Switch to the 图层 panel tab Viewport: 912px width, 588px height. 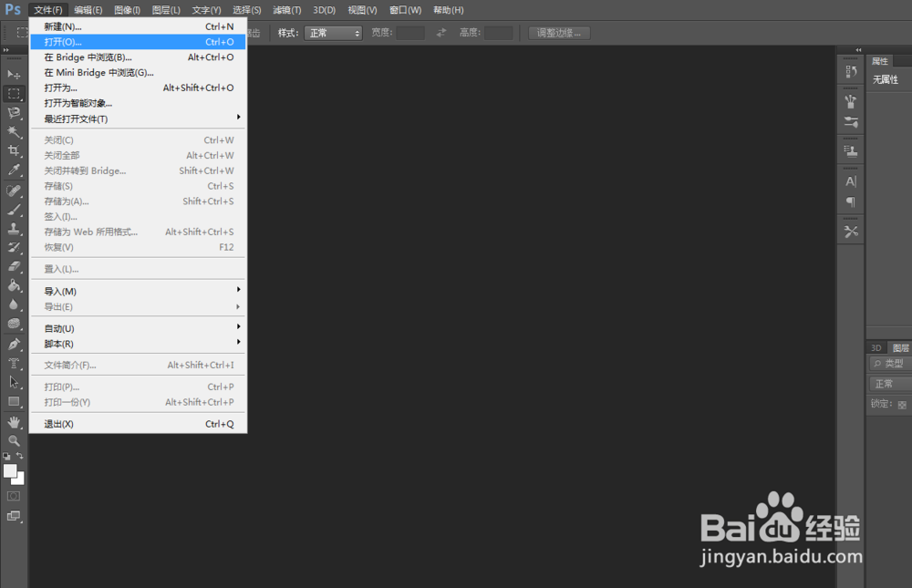coord(900,348)
